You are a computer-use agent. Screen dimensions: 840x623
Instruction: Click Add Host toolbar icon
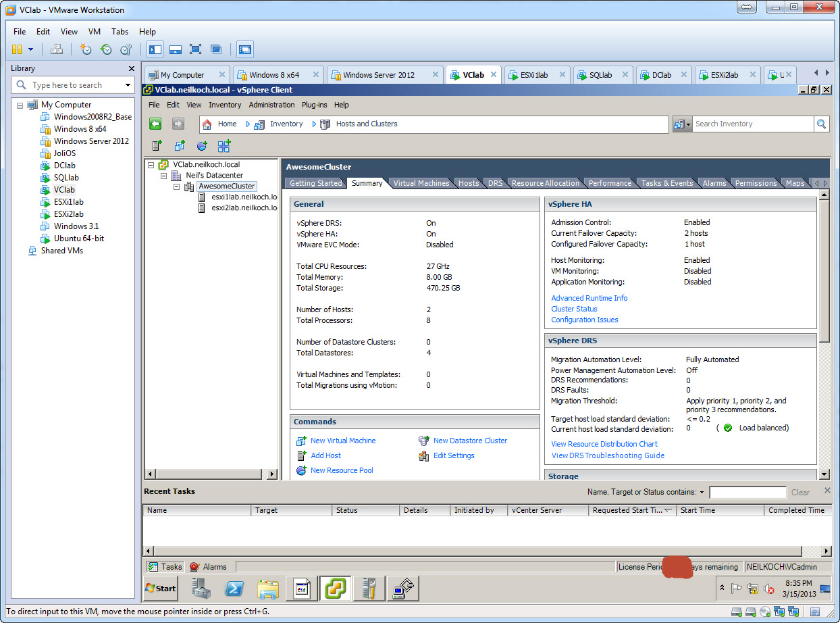[x=157, y=145]
